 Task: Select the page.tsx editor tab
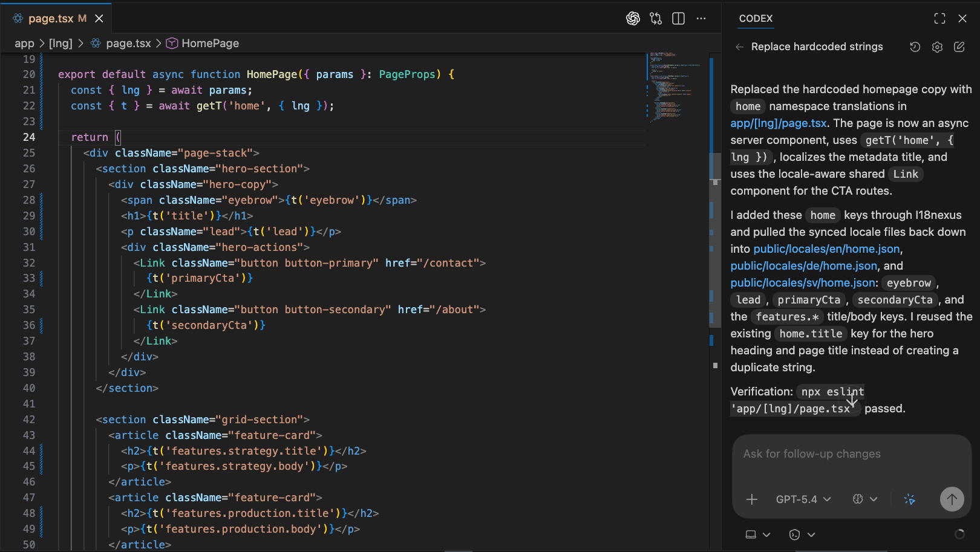(51, 18)
